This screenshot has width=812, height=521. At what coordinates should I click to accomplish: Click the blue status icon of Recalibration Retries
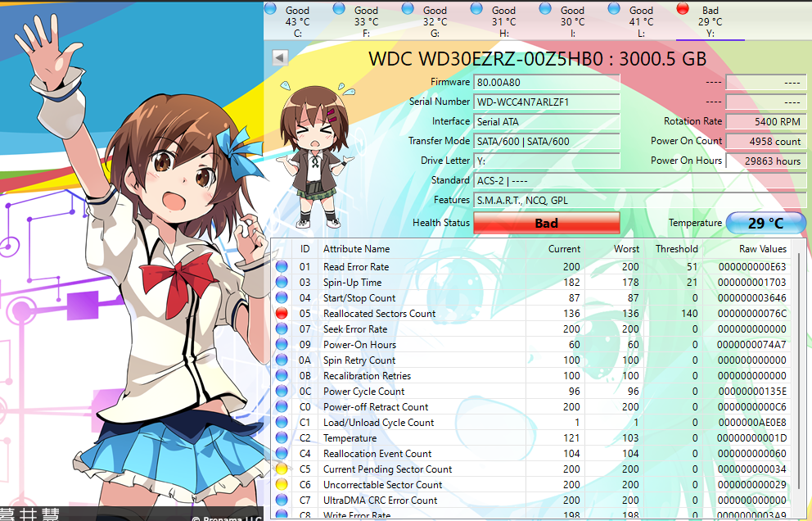282,375
